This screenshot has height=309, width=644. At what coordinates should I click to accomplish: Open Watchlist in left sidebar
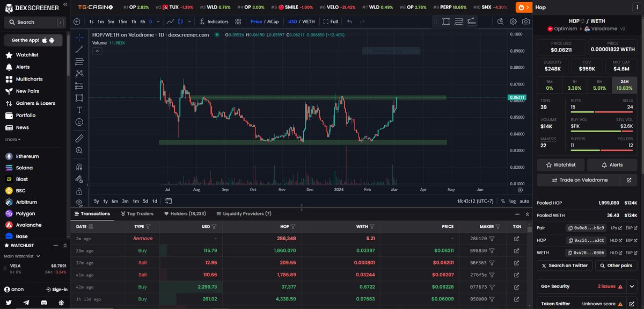click(x=27, y=55)
